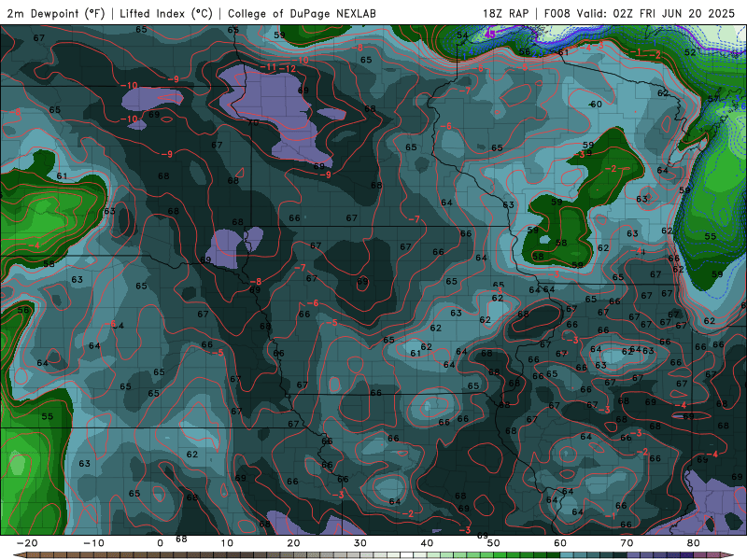Viewport: 747px width, 560px height.
Task: Click the "54" dewpoint value on the map
Action: pos(462,35)
